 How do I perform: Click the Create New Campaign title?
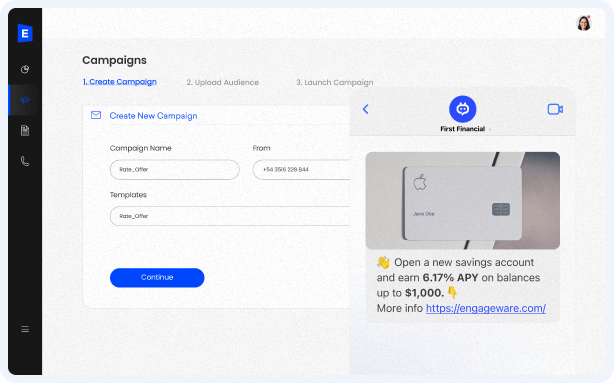pos(153,116)
